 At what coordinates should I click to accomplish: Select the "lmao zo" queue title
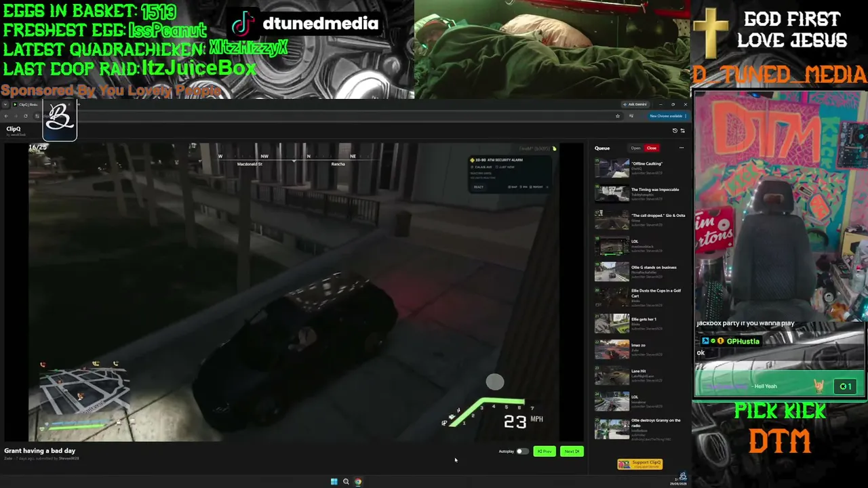coord(638,345)
